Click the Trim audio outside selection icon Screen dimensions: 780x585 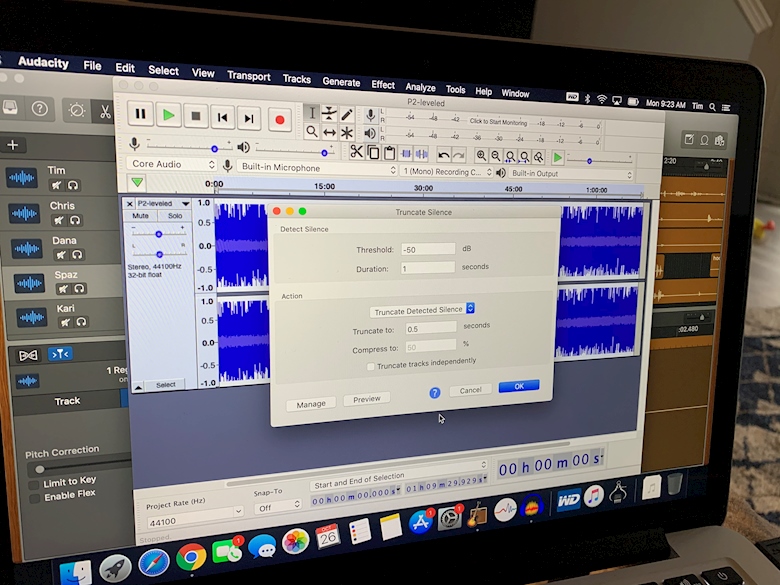406,154
